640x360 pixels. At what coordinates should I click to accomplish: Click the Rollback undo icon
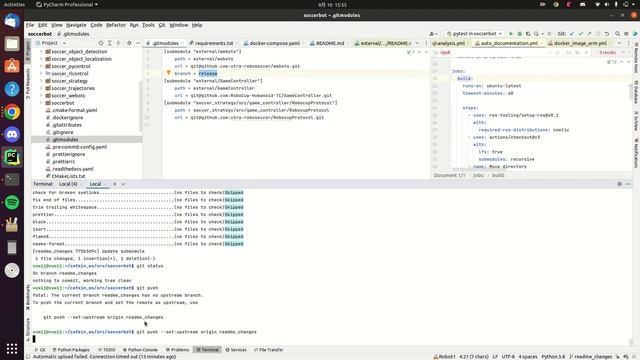607,34
